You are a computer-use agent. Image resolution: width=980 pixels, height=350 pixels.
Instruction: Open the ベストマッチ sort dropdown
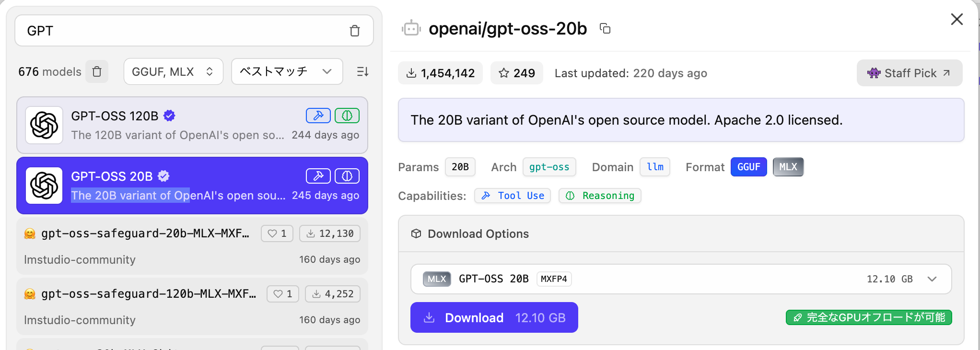286,71
